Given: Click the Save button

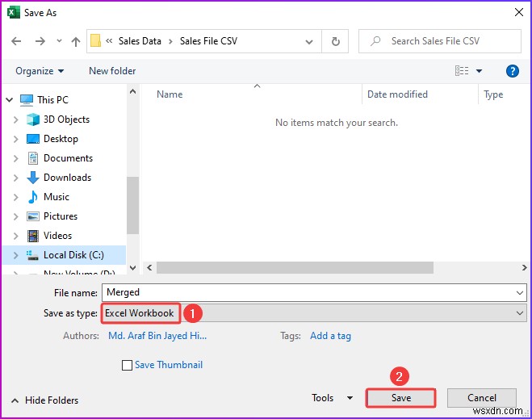Looking at the screenshot, I should tap(400, 398).
